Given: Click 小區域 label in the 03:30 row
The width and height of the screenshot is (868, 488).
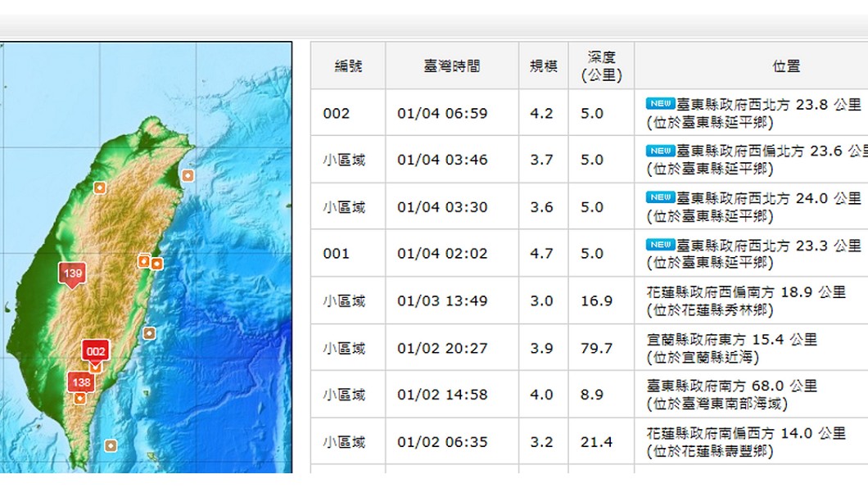Looking at the screenshot, I should pyautogui.click(x=344, y=207).
